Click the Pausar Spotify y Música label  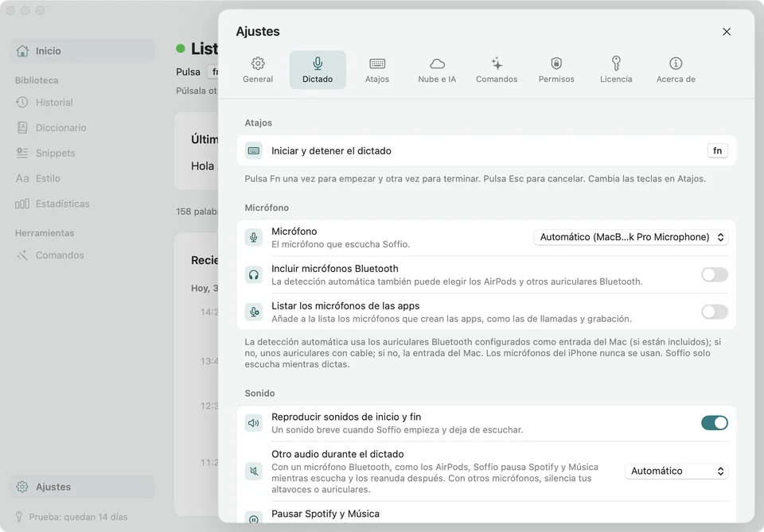coord(325,514)
